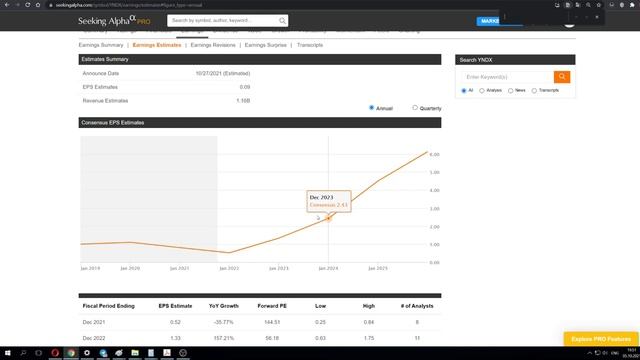This screenshot has width=640, height=360.
Task: Open the Earnings Summary sub-tab
Action: click(x=101, y=45)
